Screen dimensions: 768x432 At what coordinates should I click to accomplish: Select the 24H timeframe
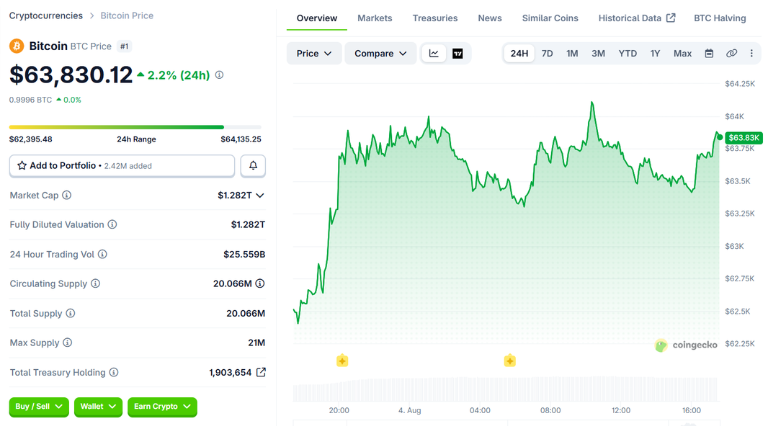point(519,53)
